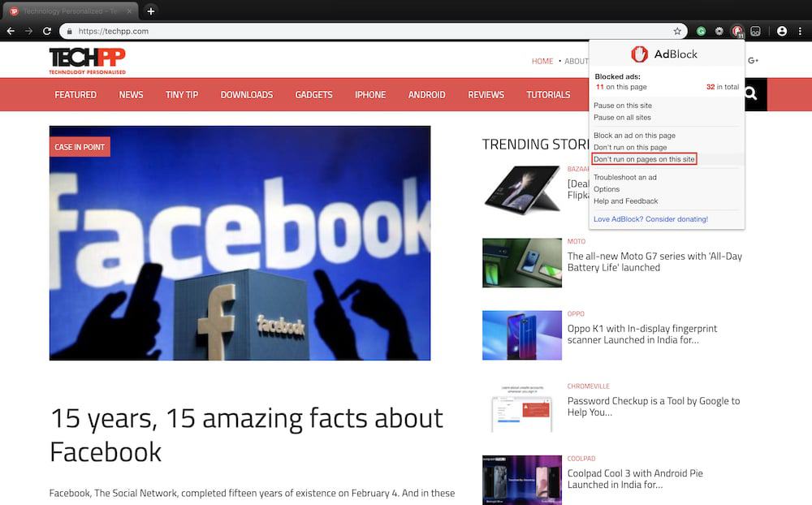Choose Don't run on this page
Screen dimensions: 812x505
pyautogui.click(x=630, y=147)
